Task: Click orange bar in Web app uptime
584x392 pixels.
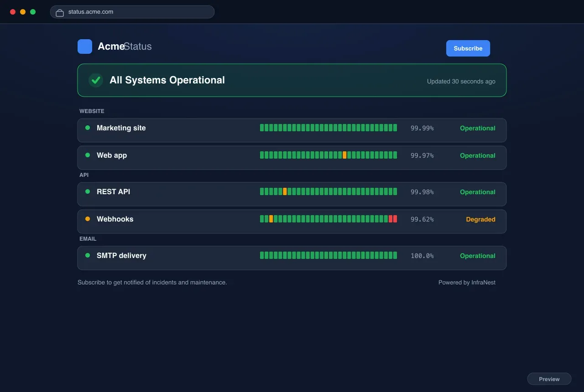Action: (344, 155)
